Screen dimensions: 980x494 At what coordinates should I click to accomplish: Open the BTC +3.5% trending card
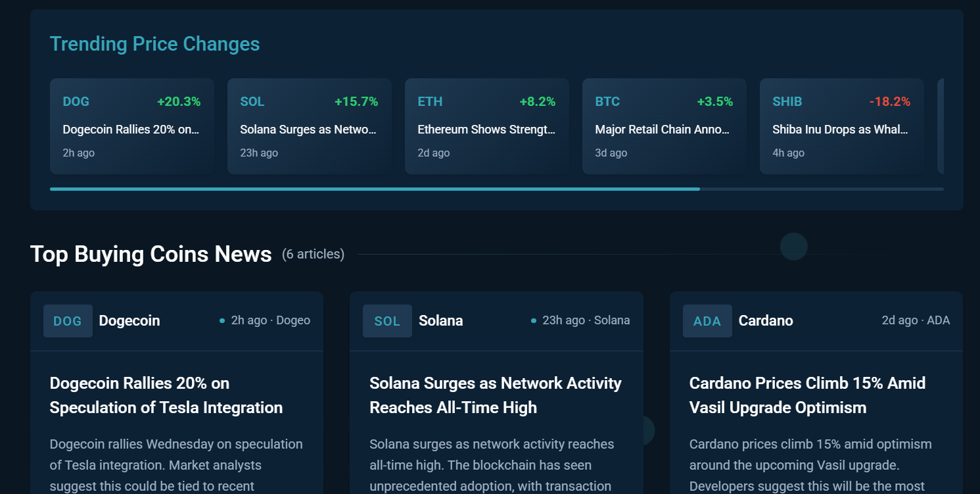[665, 126]
